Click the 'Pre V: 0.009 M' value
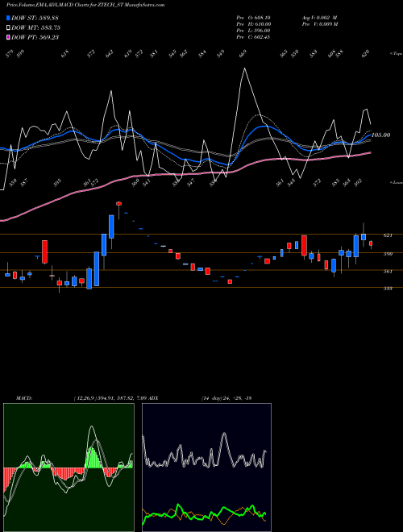The height and width of the screenshot is (532, 403). coord(320,24)
